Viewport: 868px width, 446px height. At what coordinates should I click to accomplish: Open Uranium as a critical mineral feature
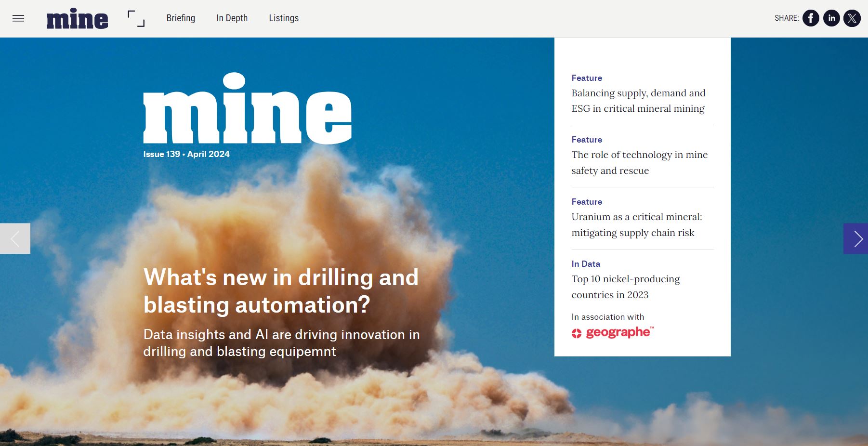636,224
